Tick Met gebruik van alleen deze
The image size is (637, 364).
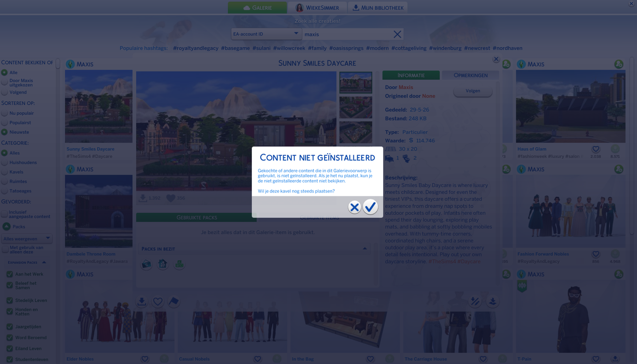click(4, 249)
